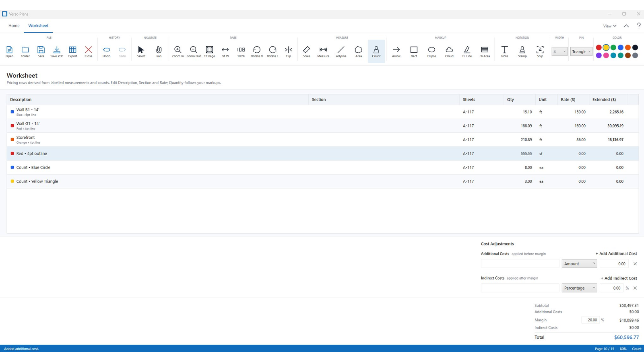
Task: Click the Indirect Costs description field
Action: (520, 288)
